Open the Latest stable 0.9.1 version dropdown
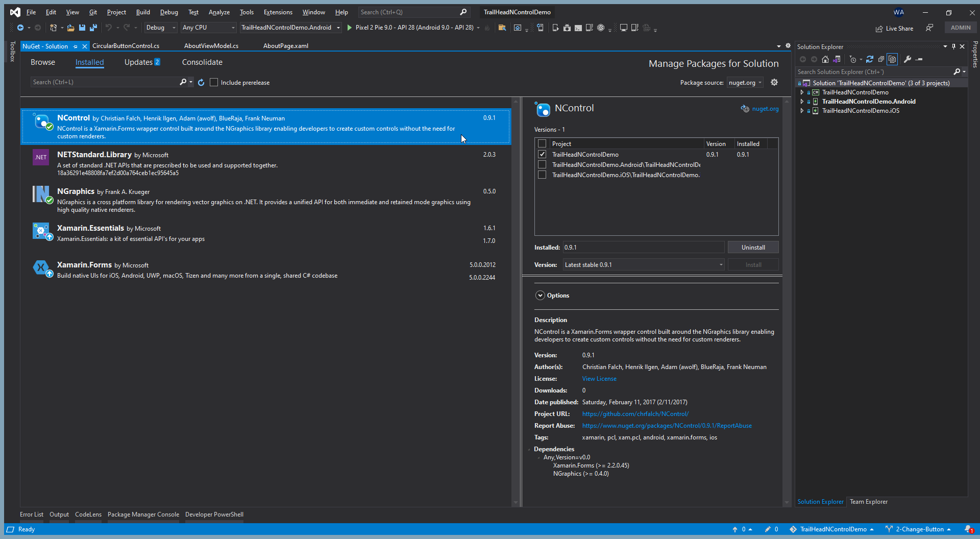This screenshot has width=980, height=539. (x=644, y=264)
